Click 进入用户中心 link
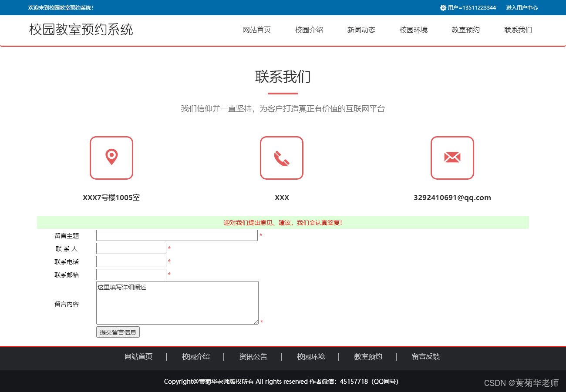 click(522, 7)
